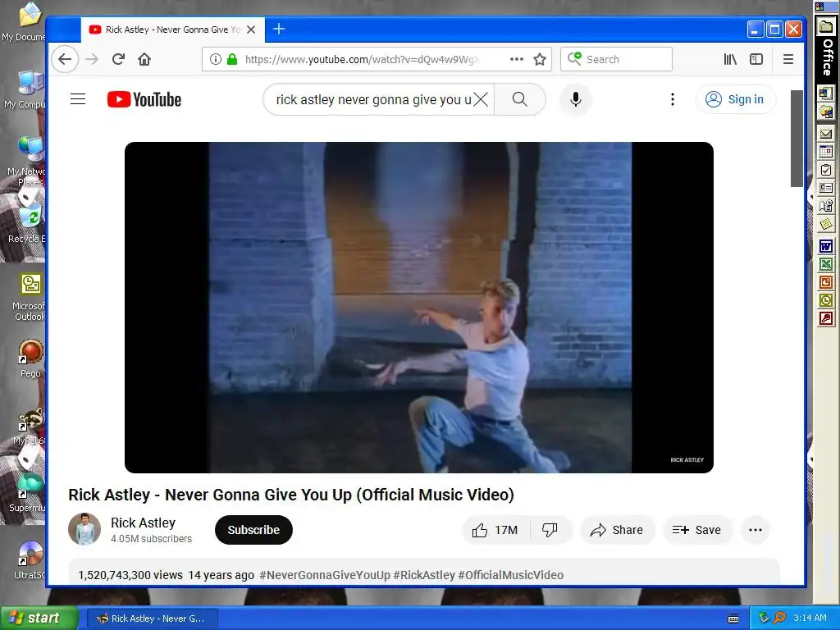This screenshot has width=840, height=630.
Task: Go back with the browser back arrow
Action: [65, 59]
